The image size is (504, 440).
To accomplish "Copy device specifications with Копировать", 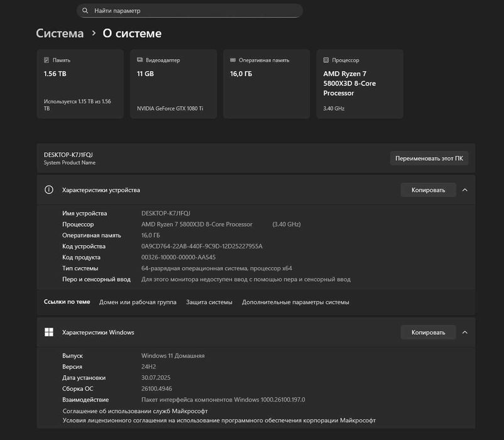I will [428, 190].
